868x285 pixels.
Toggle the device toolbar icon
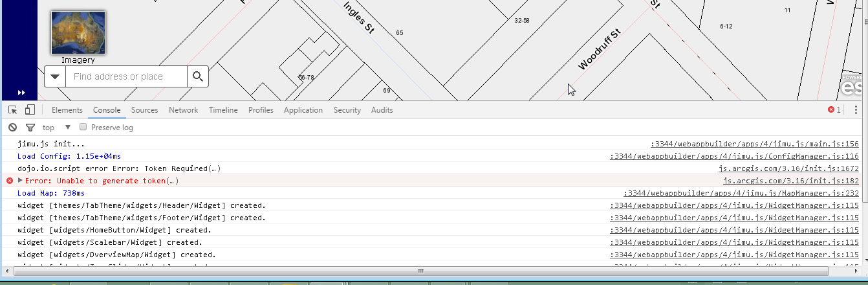click(30, 110)
